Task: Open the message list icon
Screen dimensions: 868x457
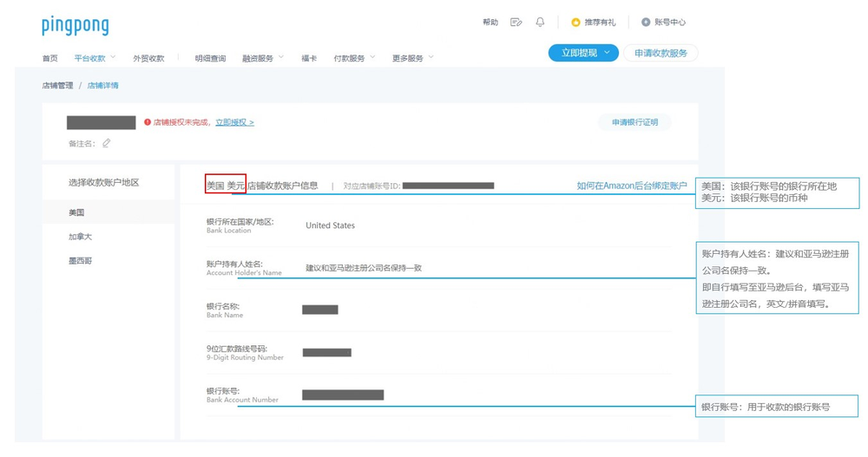Action: [x=516, y=23]
